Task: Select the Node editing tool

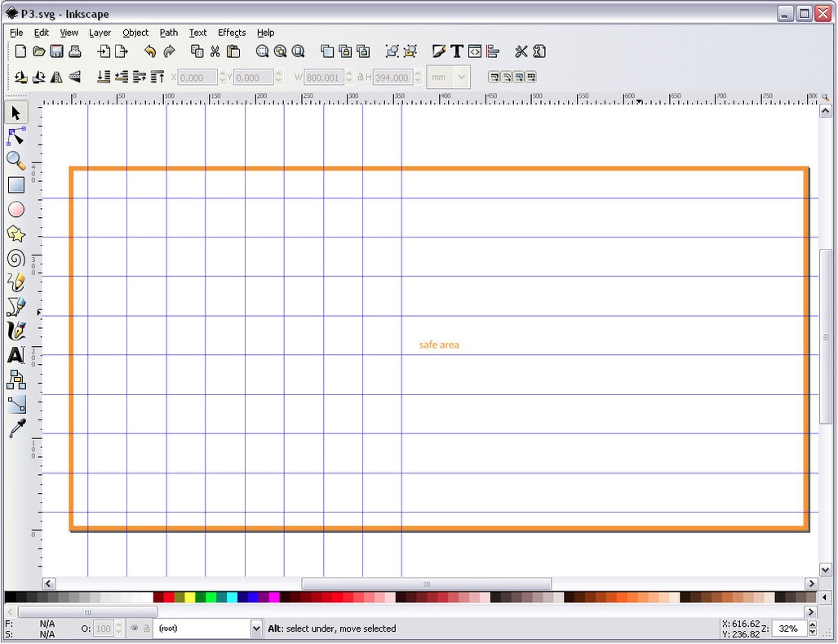Action: coord(16,137)
